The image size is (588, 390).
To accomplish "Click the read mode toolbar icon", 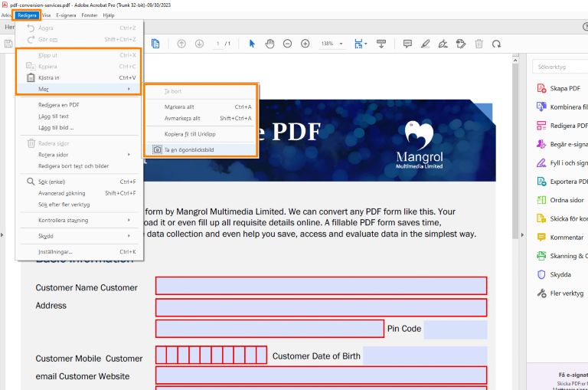I will (x=381, y=44).
